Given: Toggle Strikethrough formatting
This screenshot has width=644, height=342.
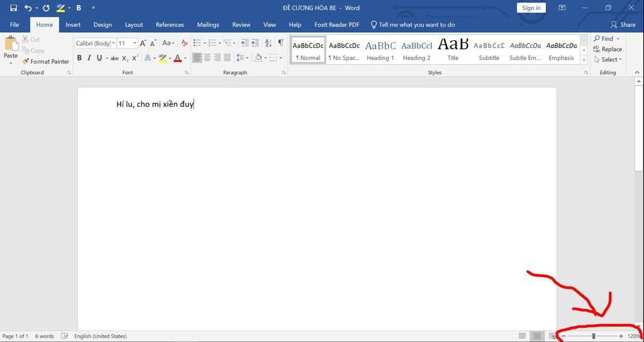Looking at the screenshot, I should tap(114, 58).
